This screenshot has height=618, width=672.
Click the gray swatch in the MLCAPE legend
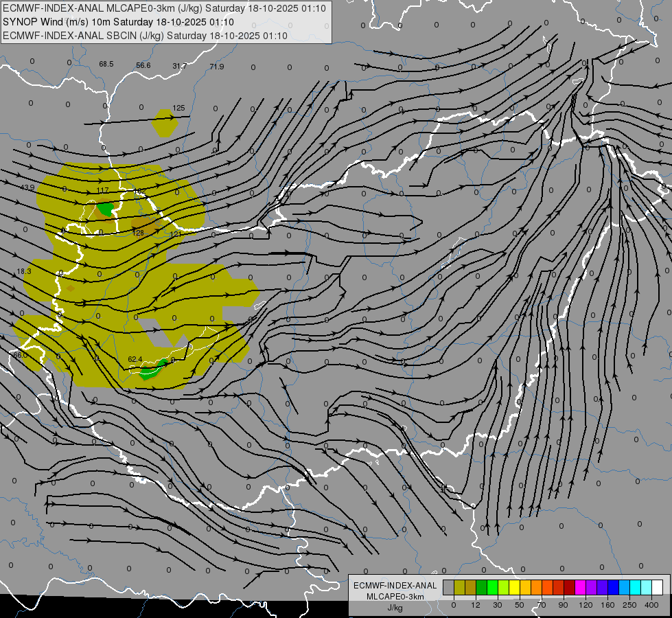pos(449,588)
